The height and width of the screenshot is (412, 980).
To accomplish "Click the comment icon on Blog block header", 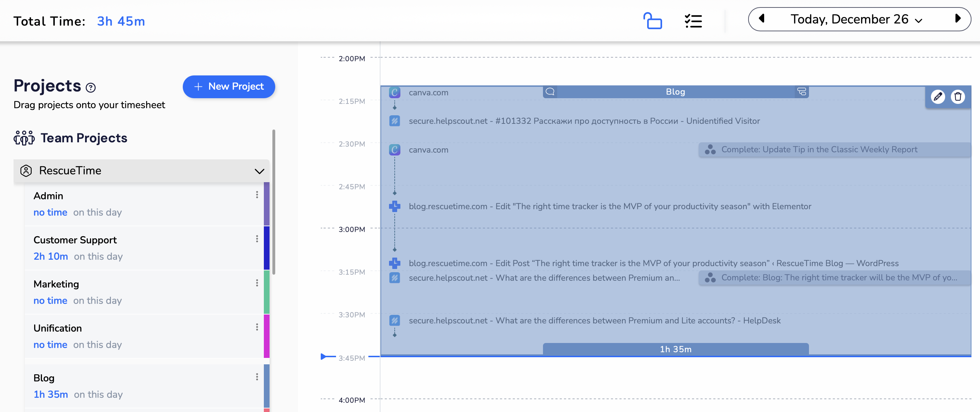I will tap(550, 92).
